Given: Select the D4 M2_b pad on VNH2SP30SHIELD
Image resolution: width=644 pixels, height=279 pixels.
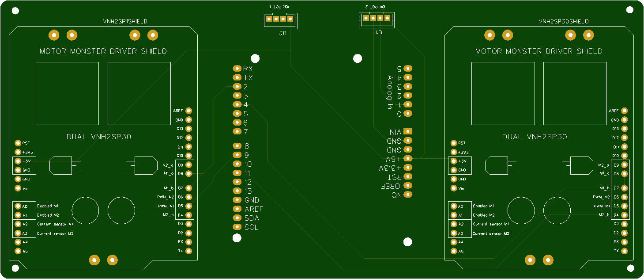Looking at the screenshot, I should [x=625, y=215].
